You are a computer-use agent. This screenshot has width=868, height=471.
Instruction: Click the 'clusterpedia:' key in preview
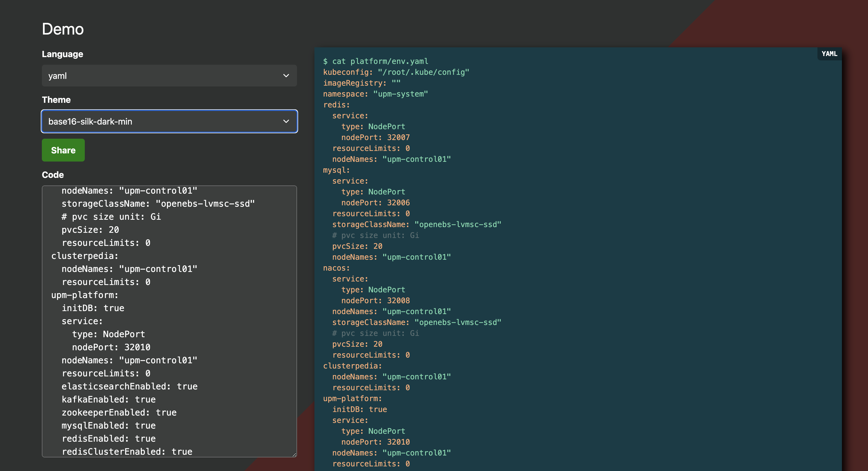tap(352, 366)
